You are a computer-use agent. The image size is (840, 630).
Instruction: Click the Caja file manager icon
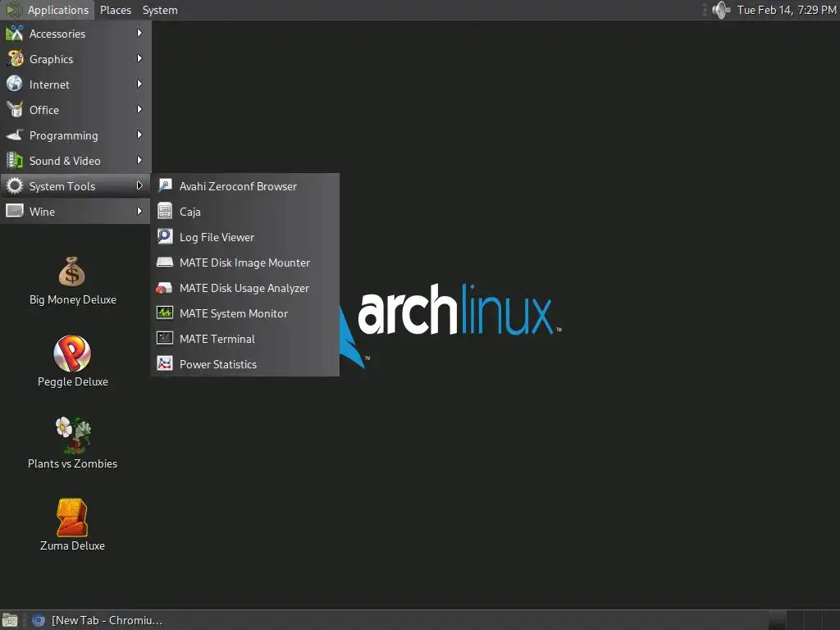[x=165, y=211]
